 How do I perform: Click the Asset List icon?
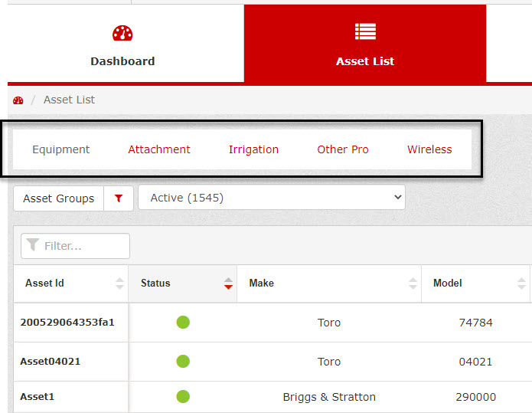(365, 31)
